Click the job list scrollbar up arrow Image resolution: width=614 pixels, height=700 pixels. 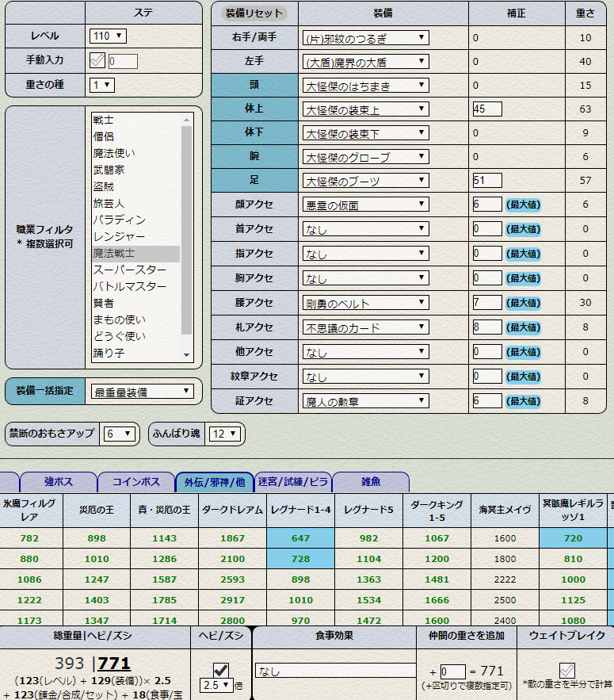coord(186,120)
